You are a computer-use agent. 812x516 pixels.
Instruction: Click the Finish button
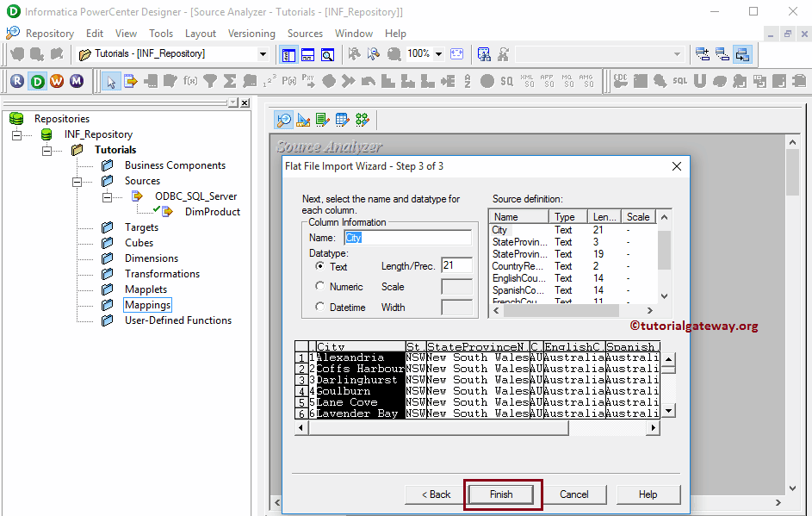pyautogui.click(x=501, y=494)
